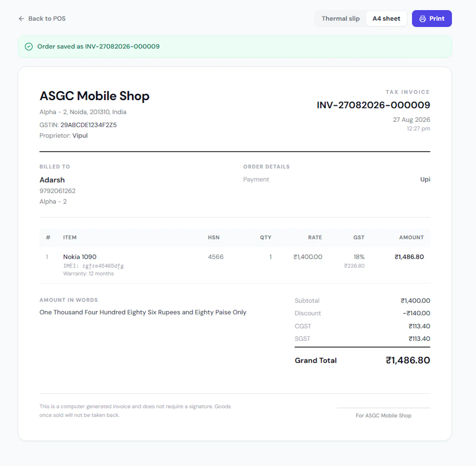Click the RATE column header
476x466 pixels.
coord(315,237)
